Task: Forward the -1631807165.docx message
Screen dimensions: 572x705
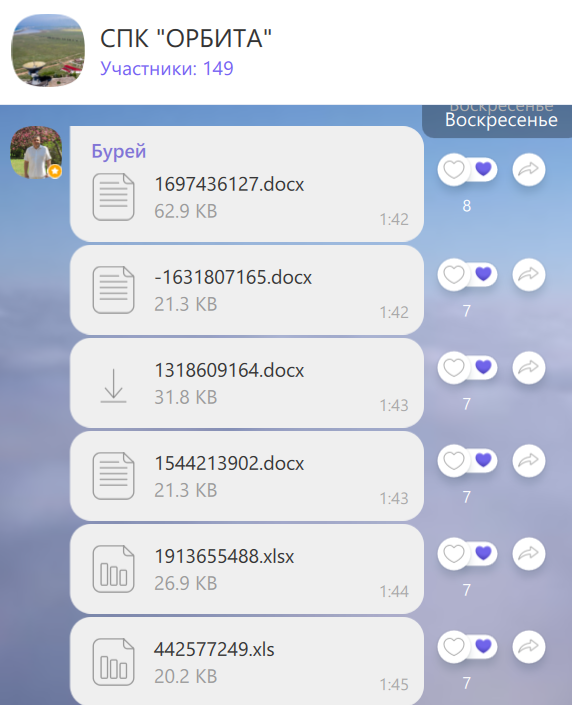Action: coord(529,275)
